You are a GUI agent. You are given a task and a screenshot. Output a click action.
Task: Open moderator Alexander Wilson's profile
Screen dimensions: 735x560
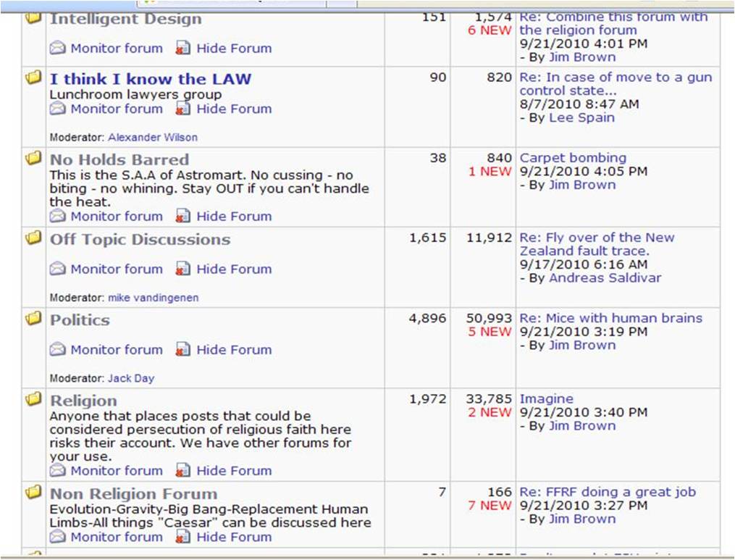point(153,138)
